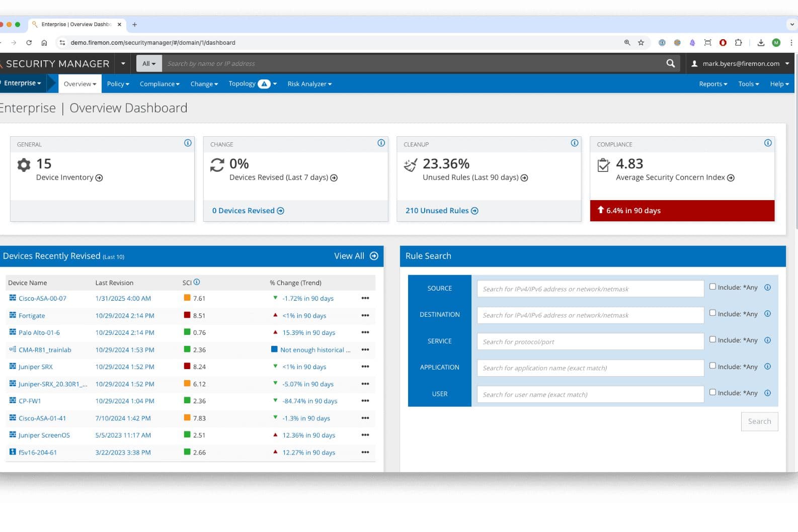The image size is (798, 532).
Task: Expand the Help dropdown menu
Action: click(779, 84)
